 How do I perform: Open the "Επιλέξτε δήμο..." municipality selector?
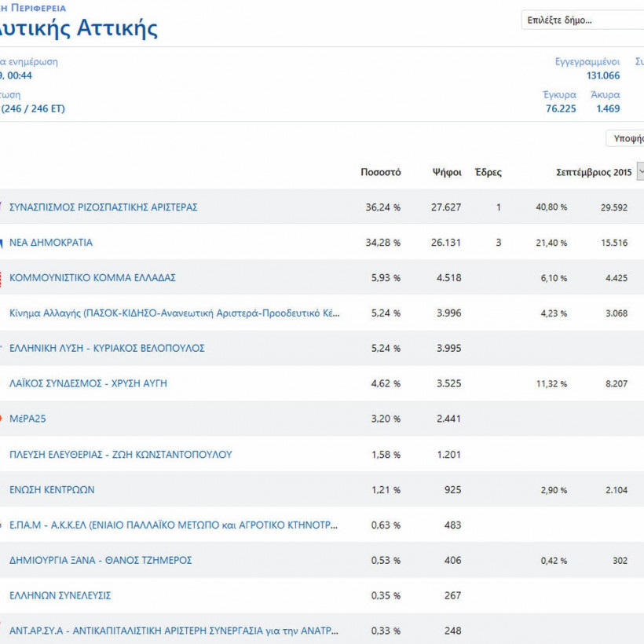[583, 20]
